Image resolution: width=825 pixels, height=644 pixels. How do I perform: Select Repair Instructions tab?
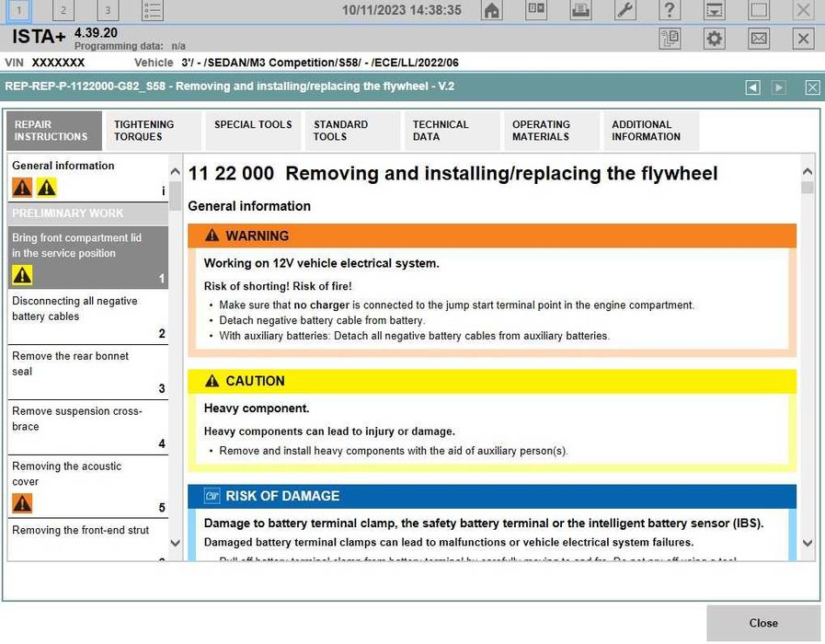click(x=54, y=131)
